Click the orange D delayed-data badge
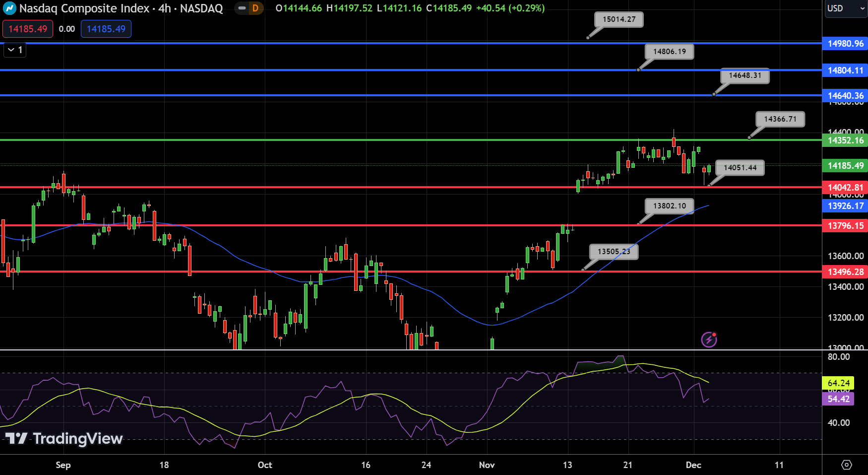 255,8
